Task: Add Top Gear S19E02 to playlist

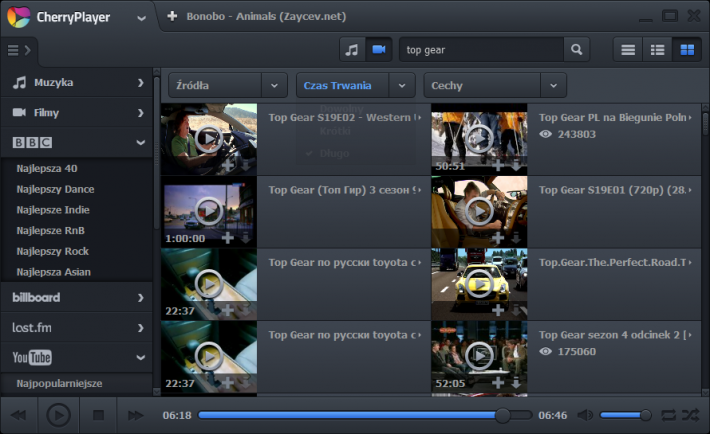Action: coord(228,165)
